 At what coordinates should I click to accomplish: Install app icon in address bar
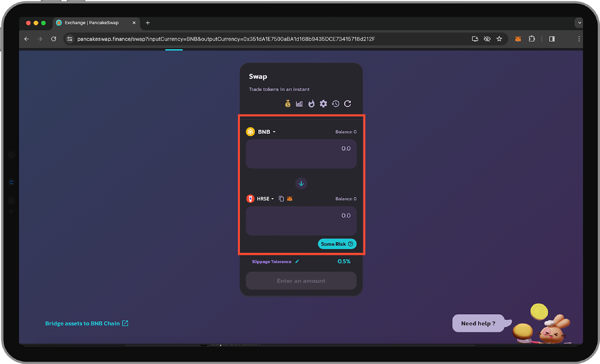(x=475, y=39)
